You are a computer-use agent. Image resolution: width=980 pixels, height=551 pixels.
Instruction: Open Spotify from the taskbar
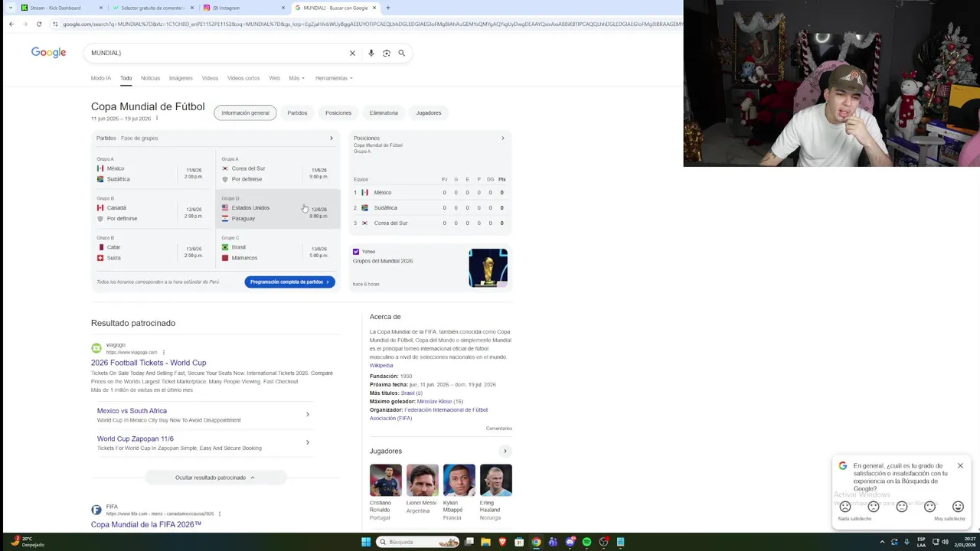[x=586, y=542]
